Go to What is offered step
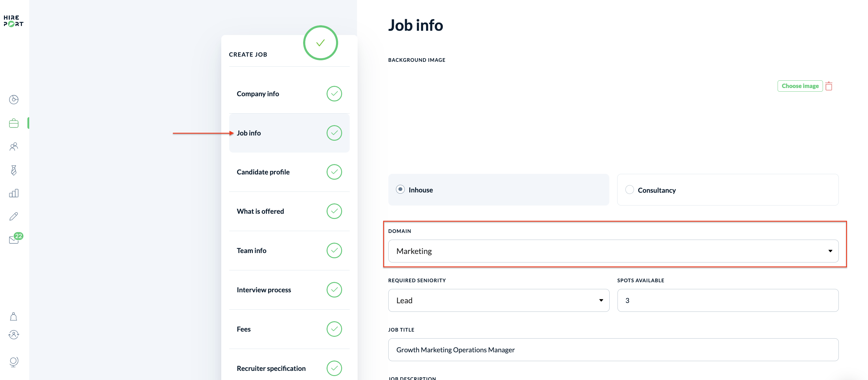The image size is (868, 380). click(x=289, y=211)
